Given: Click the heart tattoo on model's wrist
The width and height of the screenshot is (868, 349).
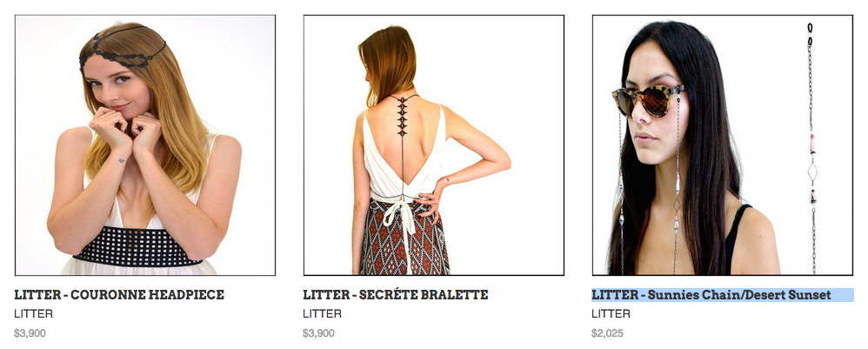Looking at the screenshot, I should 121,161.
